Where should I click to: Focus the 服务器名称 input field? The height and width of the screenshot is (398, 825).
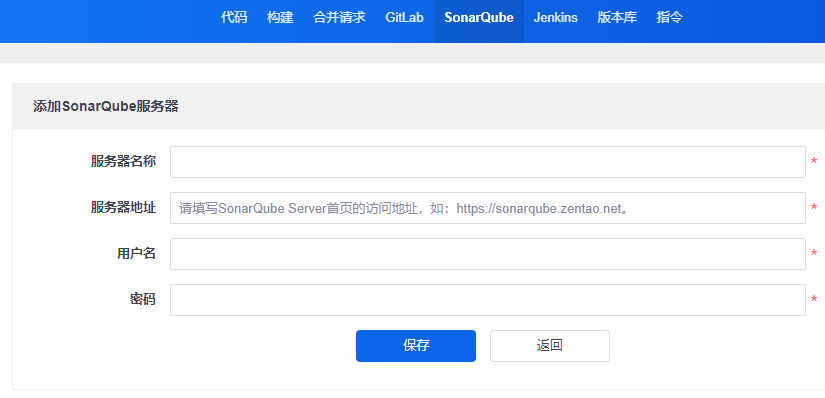pyautogui.click(x=488, y=162)
